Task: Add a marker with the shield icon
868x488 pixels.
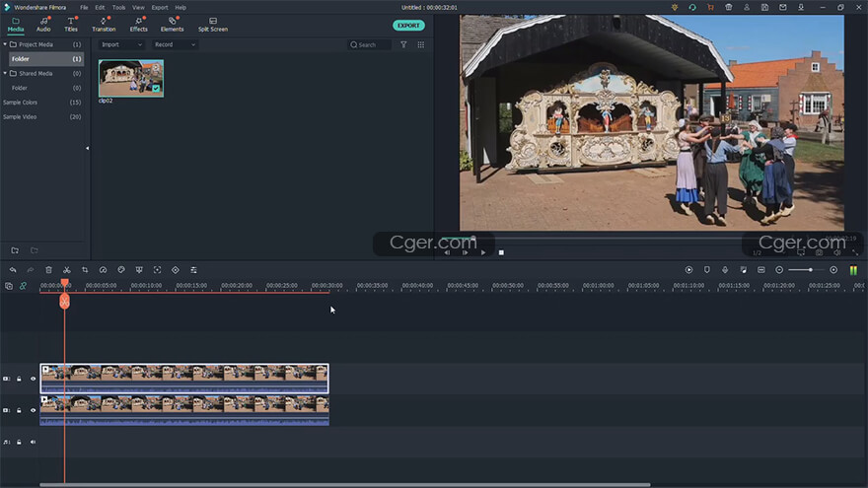Action: click(707, 270)
